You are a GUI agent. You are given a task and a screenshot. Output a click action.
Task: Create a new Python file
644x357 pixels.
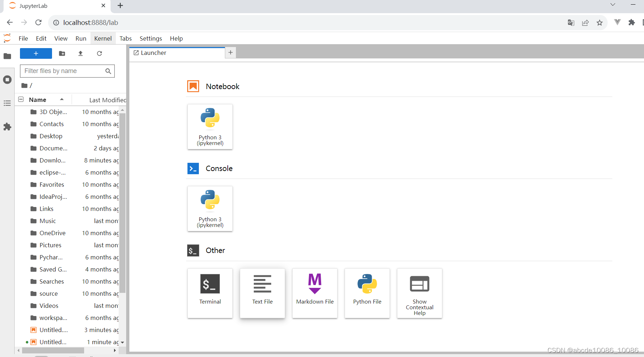[x=367, y=293]
